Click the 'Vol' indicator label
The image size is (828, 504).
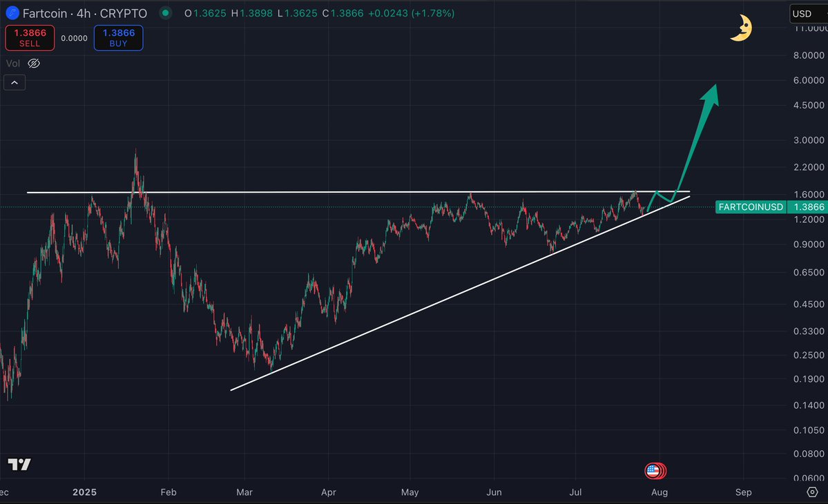[x=13, y=64]
